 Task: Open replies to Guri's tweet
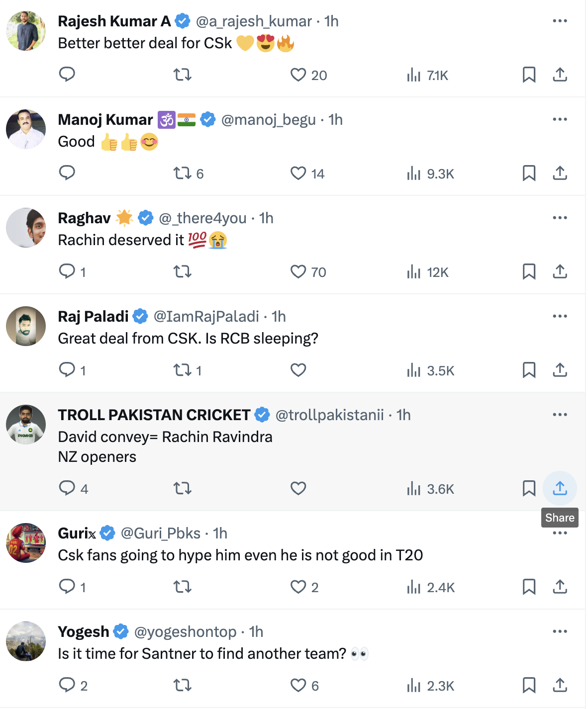(67, 587)
